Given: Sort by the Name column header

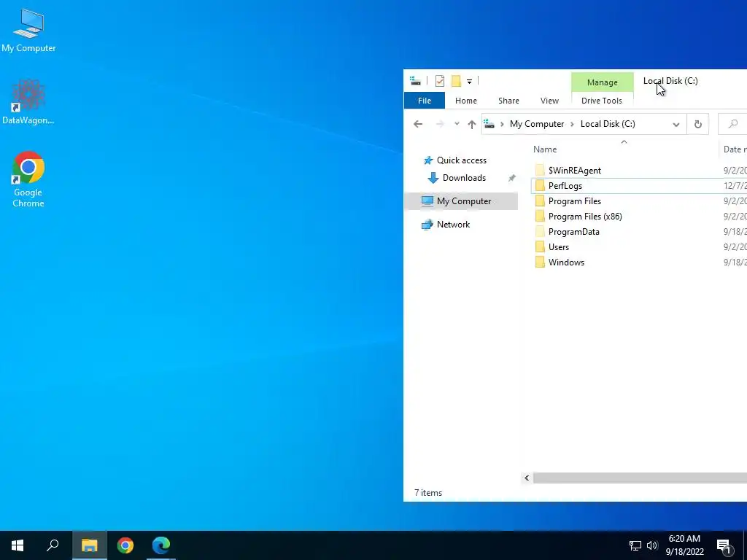Looking at the screenshot, I should [x=544, y=149].
